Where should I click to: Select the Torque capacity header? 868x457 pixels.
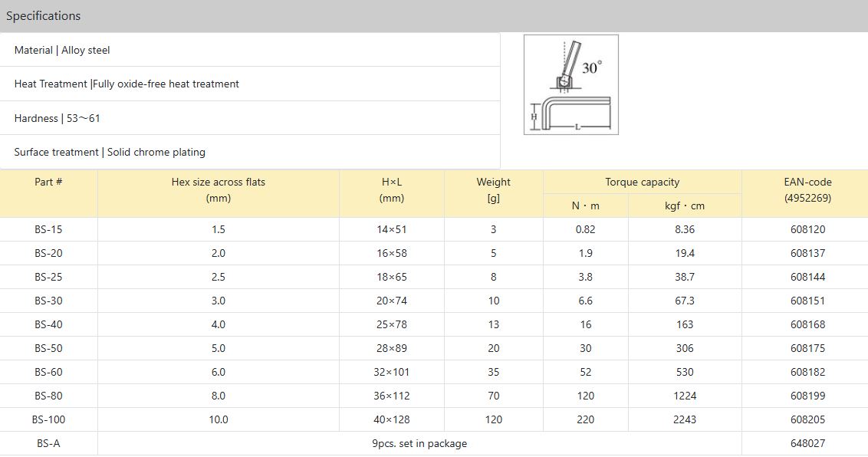[x=642, y=182]
